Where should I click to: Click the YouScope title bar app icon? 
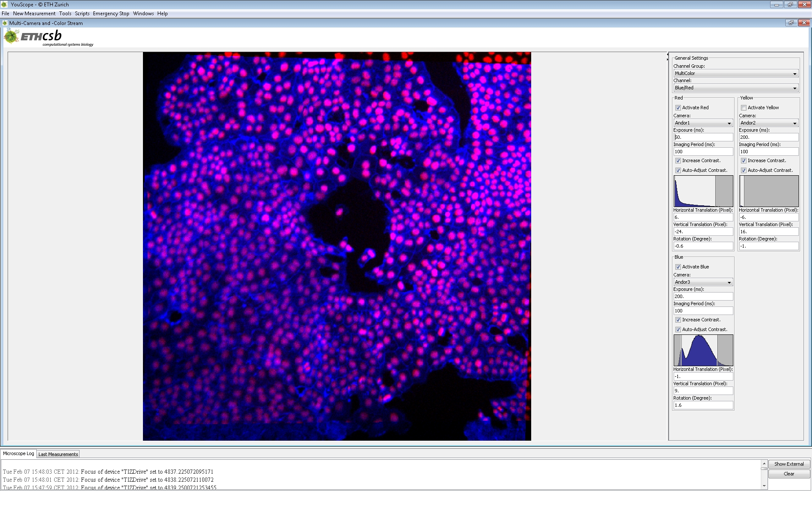click(4, 4)
